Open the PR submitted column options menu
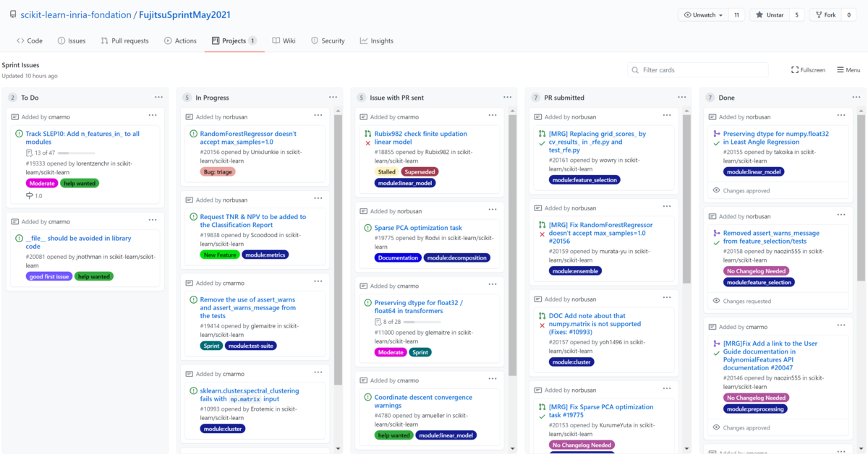Image resolution: width=868 pixels, height=457 pixels. click(681, 98)
